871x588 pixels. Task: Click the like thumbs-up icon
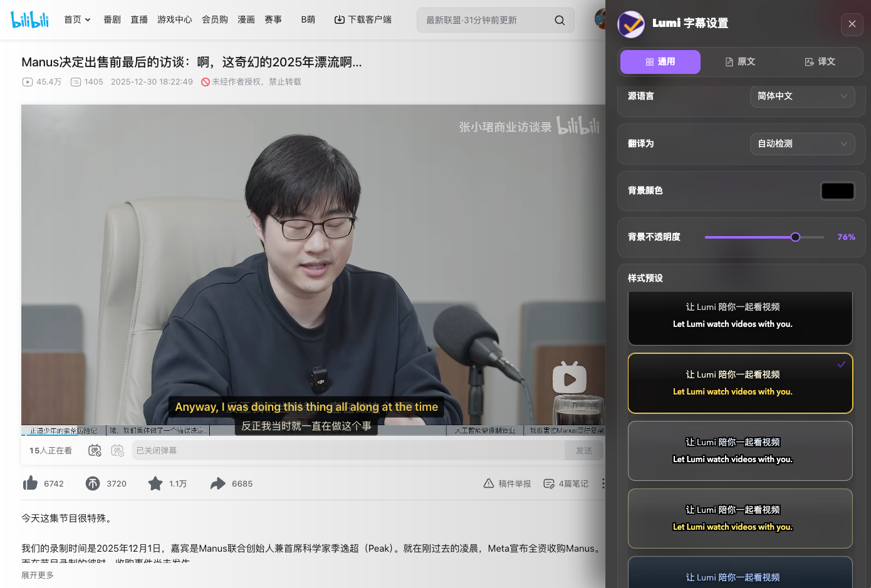pos(30,483)
